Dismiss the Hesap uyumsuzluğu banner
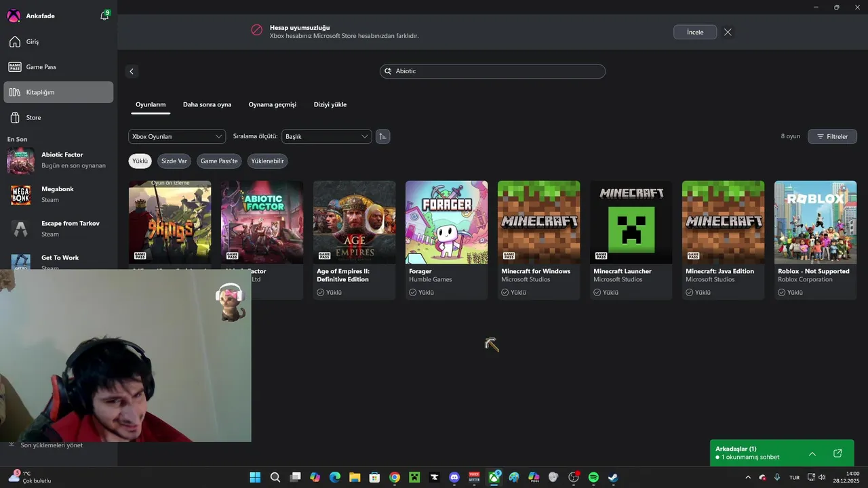The height and width of the screenshot is (488, 868). 728,32
